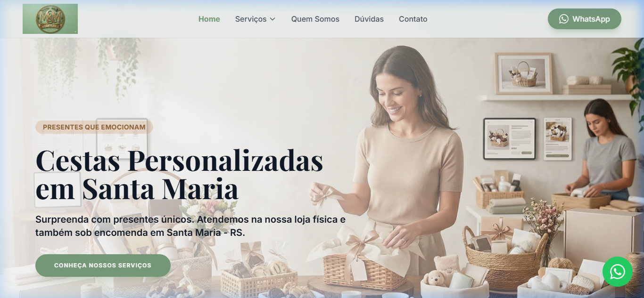The height and width of the screenshot is (298, 644).
Task: Select Dúvidas in the navigation bar
Action: [x=369, y=19]
